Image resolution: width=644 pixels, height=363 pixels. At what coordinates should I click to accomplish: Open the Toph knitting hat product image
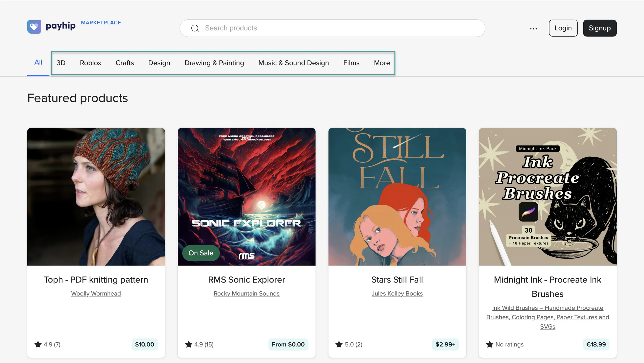pyautogui.click(x=96, y=197)
